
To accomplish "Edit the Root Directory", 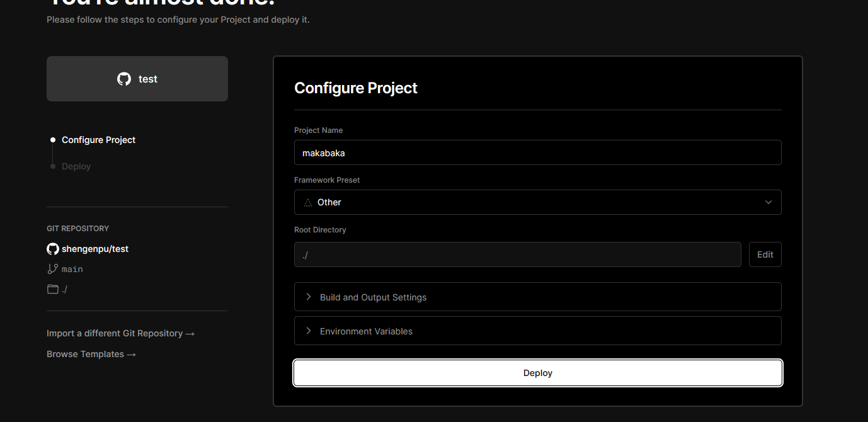I will click(765, 254).
